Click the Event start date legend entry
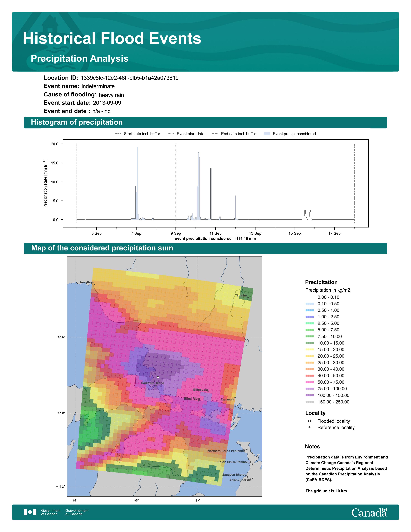 pos(186,134)
